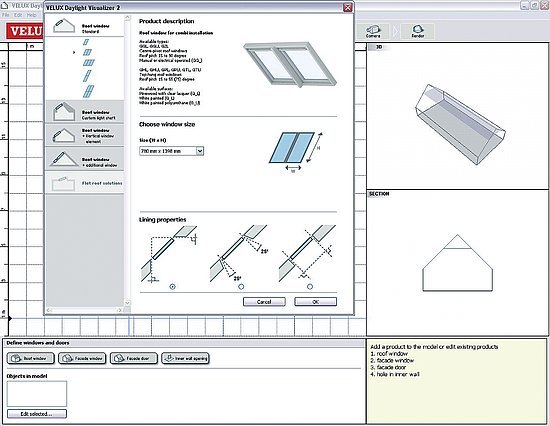
Task: Select the tall single window icon
Action: (x=87, y=75)
